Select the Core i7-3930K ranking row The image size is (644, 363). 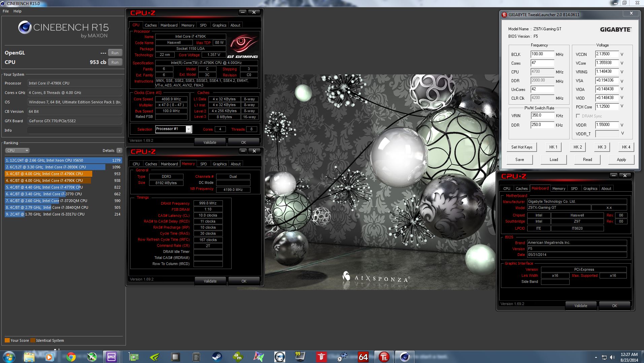point(63,167)
